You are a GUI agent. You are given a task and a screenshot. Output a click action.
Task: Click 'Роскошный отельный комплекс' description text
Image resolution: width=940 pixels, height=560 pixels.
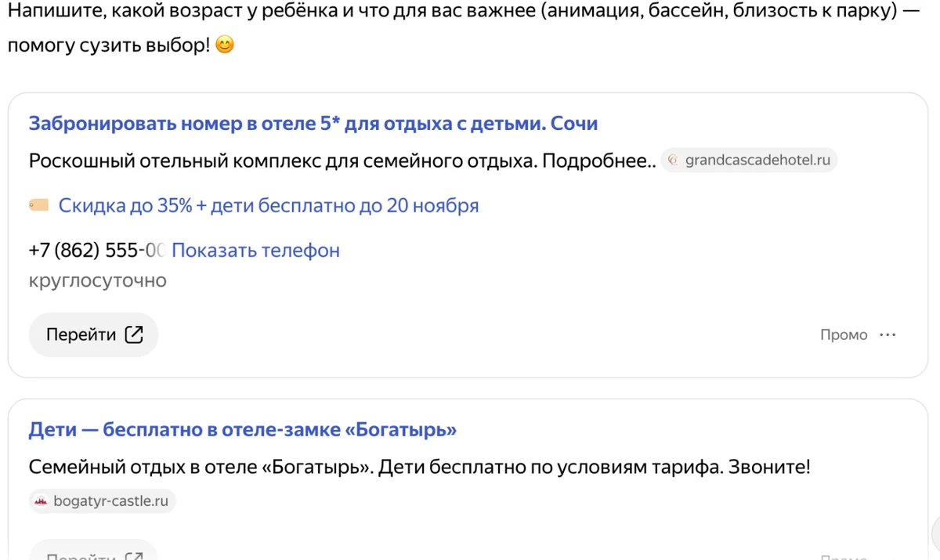tap(342, 161)
